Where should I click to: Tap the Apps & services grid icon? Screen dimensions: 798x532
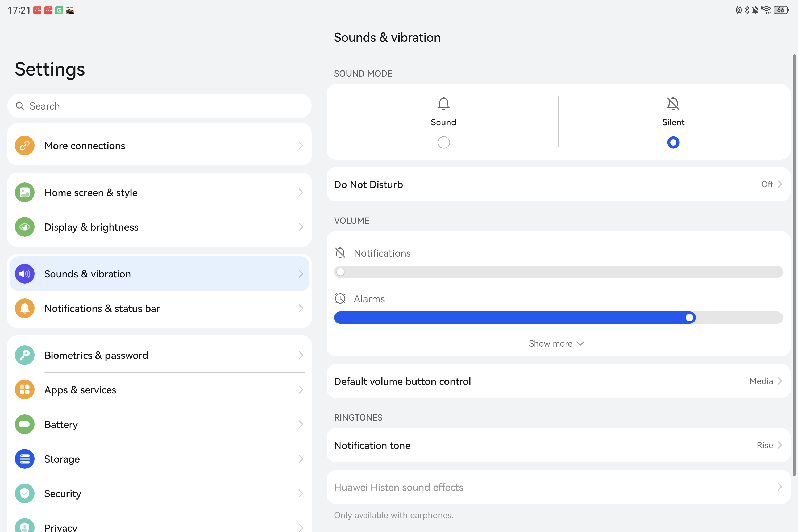pyautogui.click(x=24, y=390)
